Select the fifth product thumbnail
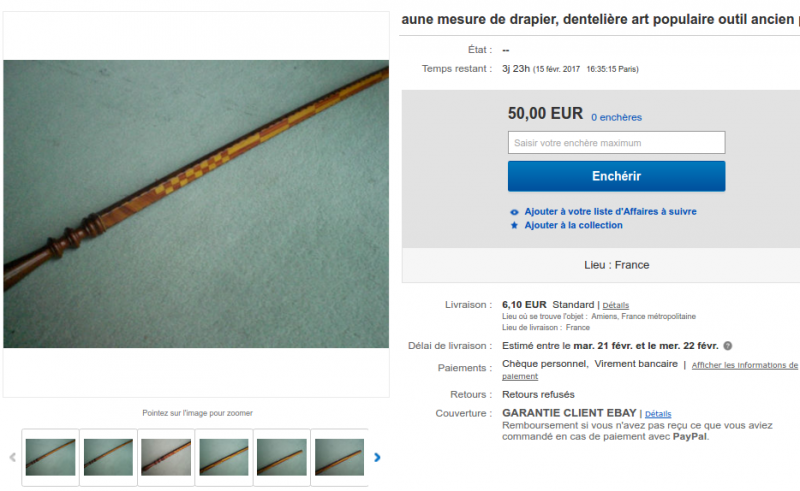800x491 pixels. pos(282,457)
